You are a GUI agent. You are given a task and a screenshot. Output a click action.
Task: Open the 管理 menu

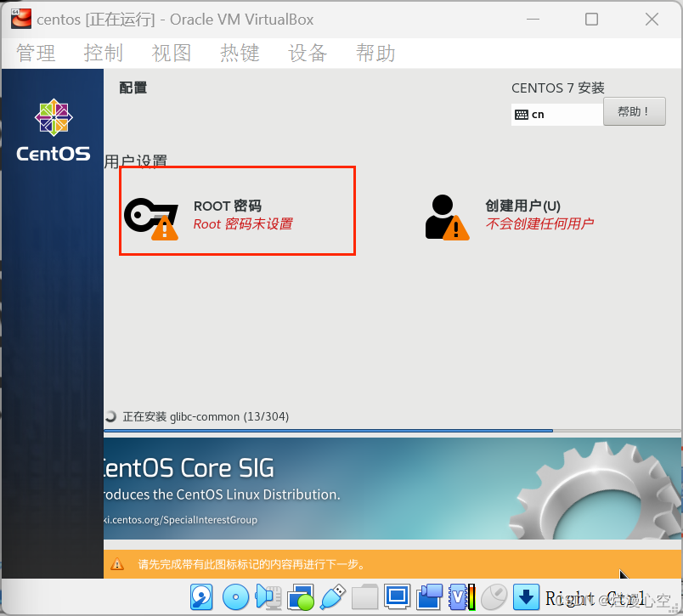pos(36,54)
